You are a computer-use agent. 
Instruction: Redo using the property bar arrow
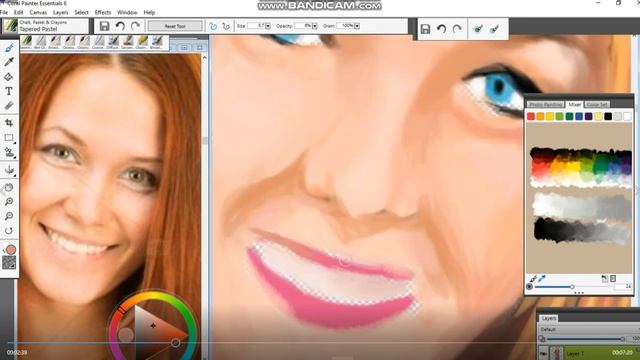(136, 26)
